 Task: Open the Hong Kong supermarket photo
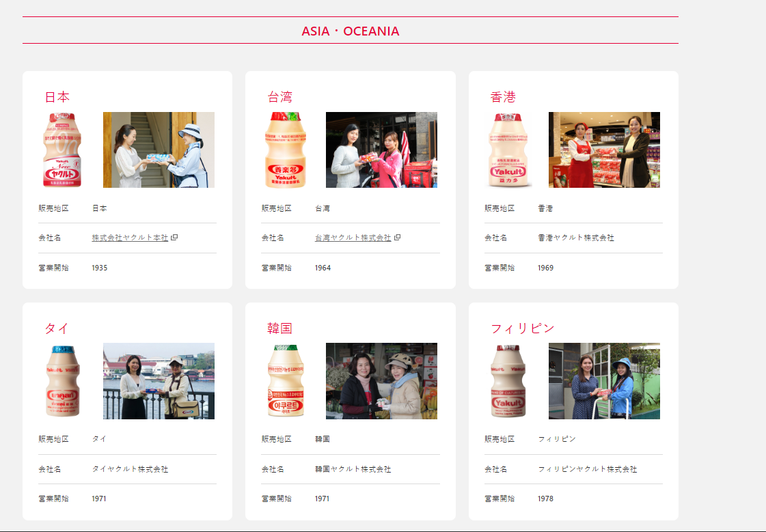pos(604,150)
